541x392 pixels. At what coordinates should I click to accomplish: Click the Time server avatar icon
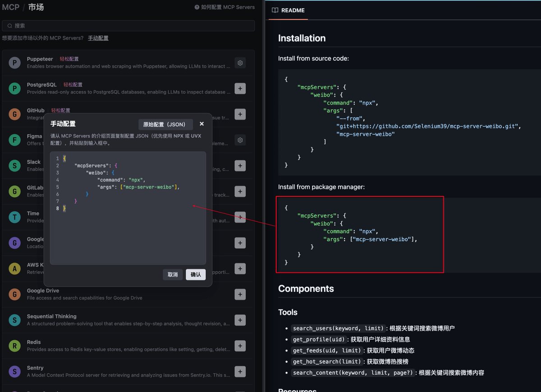[x=15, y=217]
